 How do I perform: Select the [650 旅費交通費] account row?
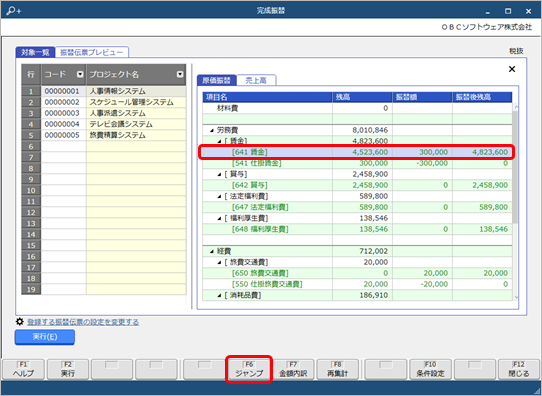pyautogui.click(x=357, y=274)
